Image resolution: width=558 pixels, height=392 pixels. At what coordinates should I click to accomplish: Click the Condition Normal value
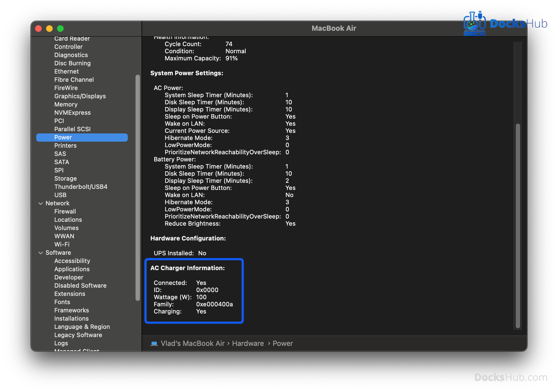point(236,51)
